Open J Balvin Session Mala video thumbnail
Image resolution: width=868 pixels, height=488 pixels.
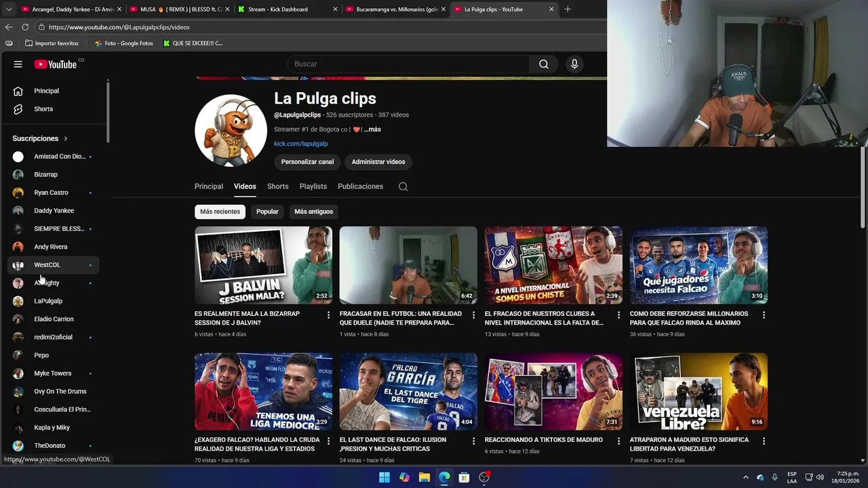[x=263, y=265]
